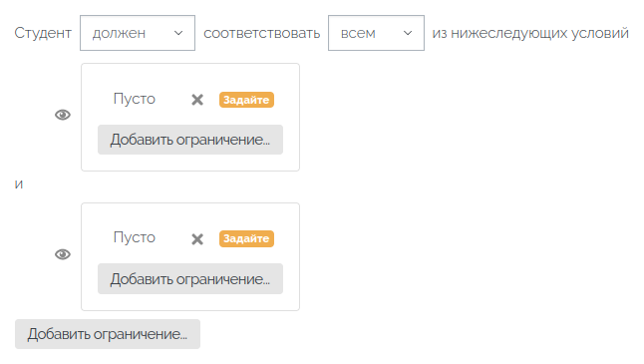
Task: Open the 'всем' dropdown
Action: (376, 33)
